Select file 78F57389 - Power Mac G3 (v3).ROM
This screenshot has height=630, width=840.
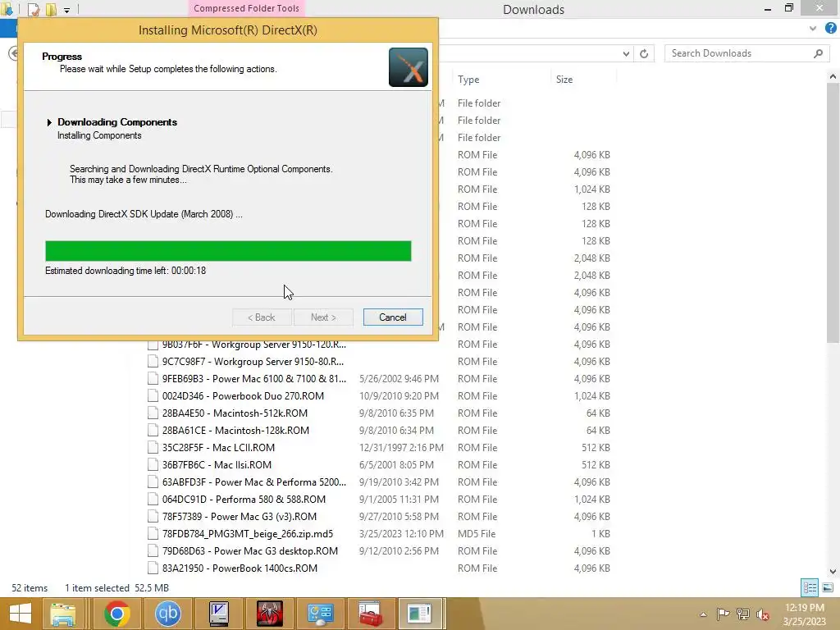[x=239, y=517]
